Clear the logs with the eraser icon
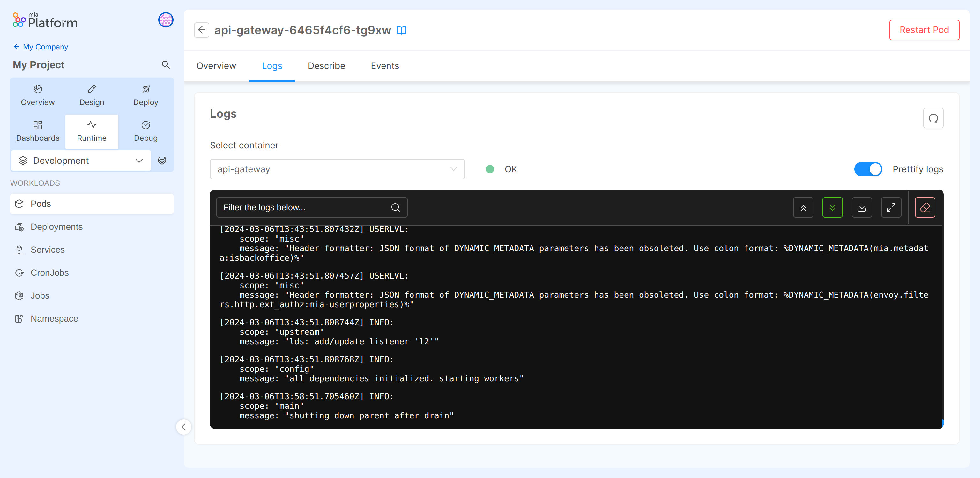This screenshot has height=478, width=980. coord(924,207)
